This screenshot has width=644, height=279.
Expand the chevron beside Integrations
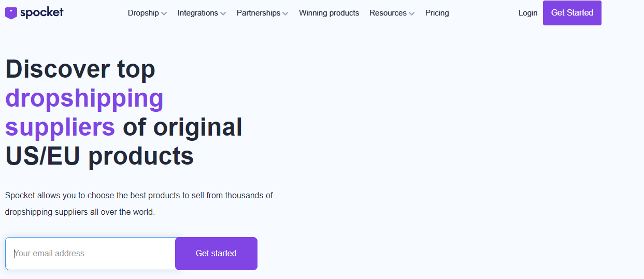click(x=223, y=14)
